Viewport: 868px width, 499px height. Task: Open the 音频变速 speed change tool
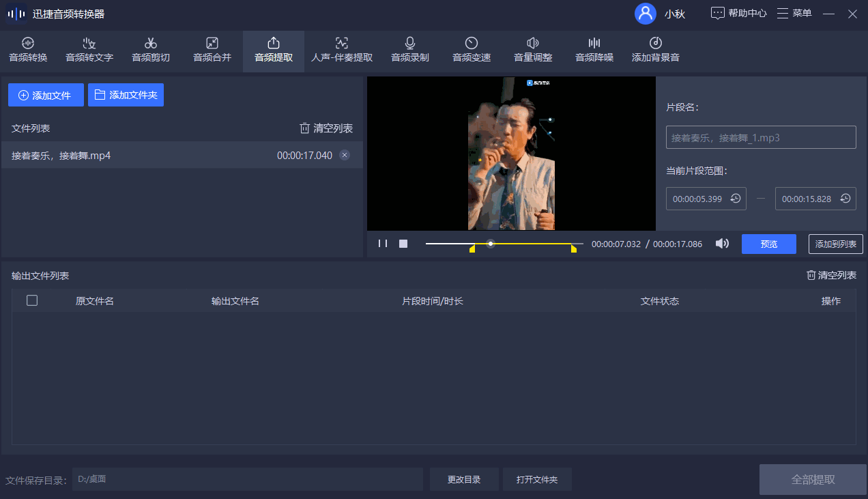pos(472,51)
